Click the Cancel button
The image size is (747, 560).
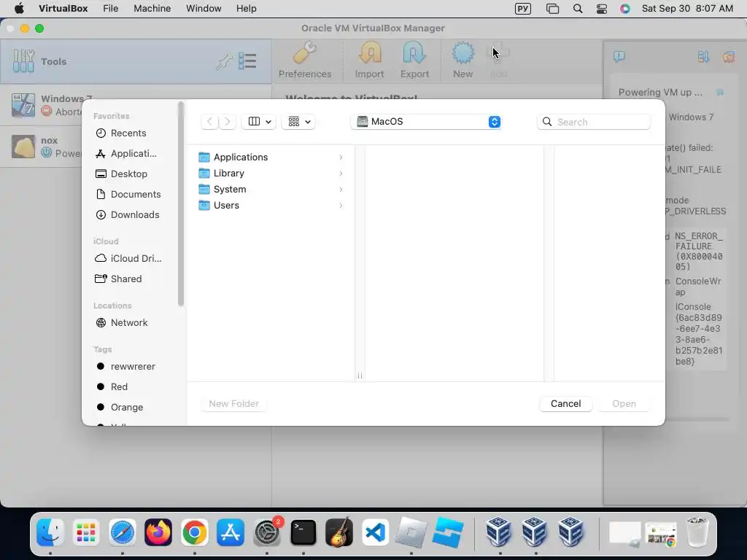(565, 404)
